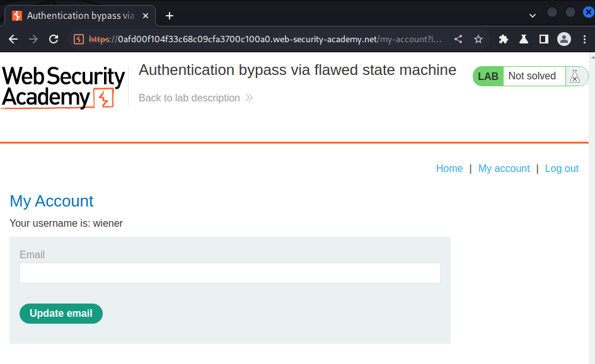Go back to the previous page
This screenshot has width=595, height=364.
tap(13, 39)
